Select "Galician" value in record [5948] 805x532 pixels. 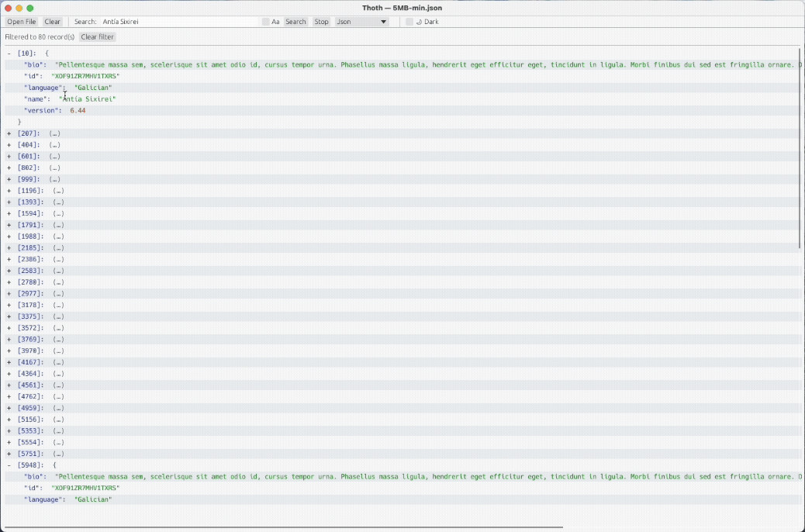[93, 499]
